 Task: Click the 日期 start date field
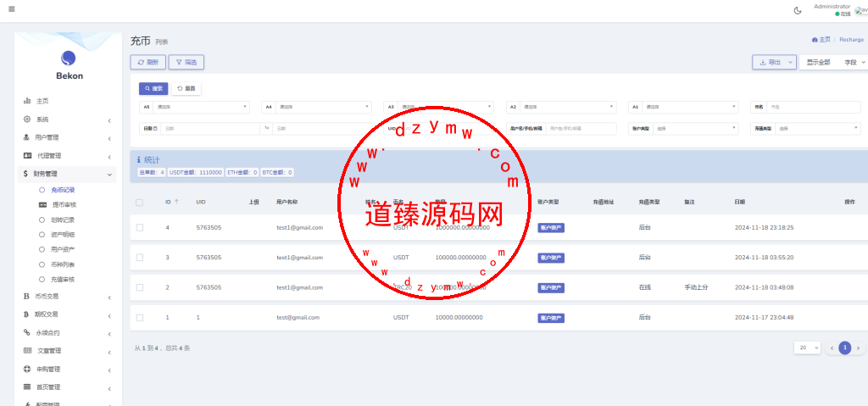click(x=209, y=129)
